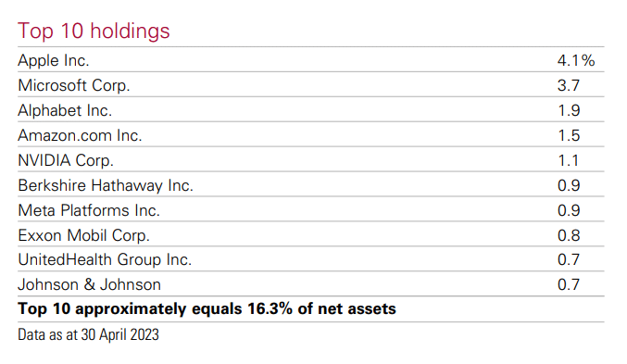Select Amazon.com Inc. holding name
627x364 pixels.
coord(80,135)
